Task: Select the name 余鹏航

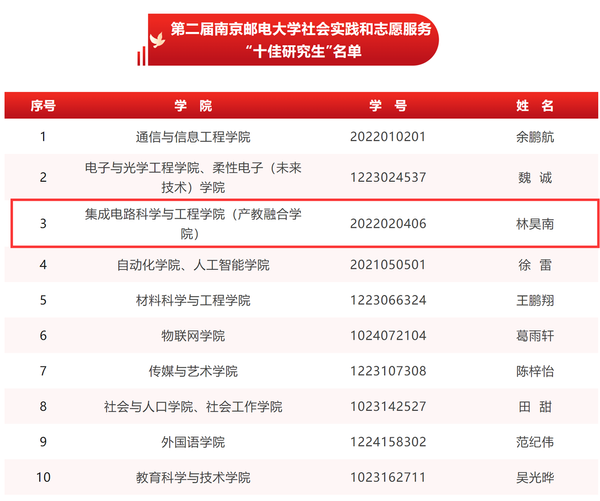Action: [x=533, y=137]
